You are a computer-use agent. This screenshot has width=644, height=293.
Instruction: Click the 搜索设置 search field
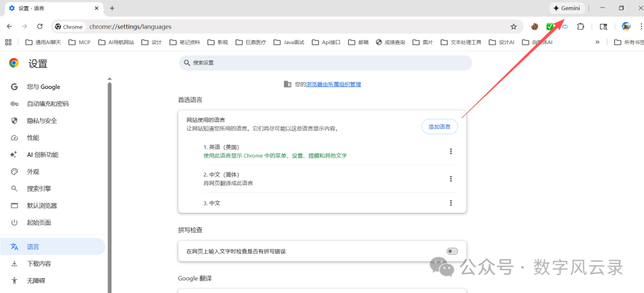(x=326, y=63)
